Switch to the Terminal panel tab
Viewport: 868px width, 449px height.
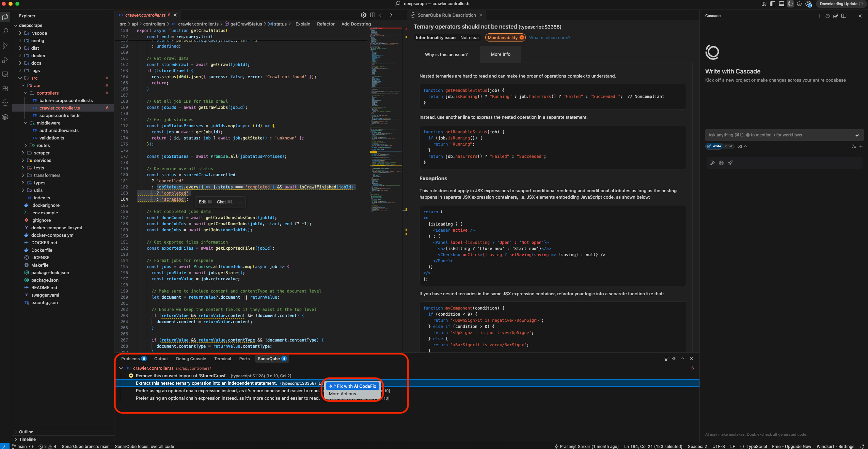222,359
